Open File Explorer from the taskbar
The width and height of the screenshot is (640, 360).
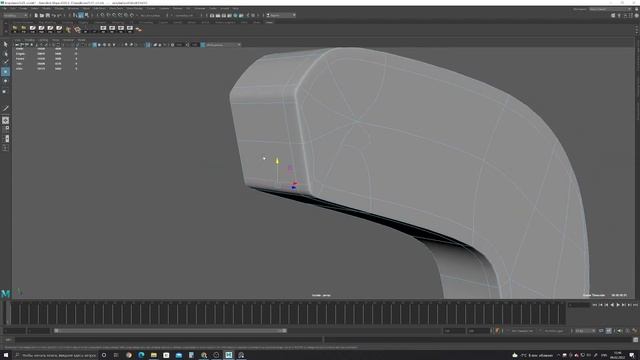click(153, 355)
